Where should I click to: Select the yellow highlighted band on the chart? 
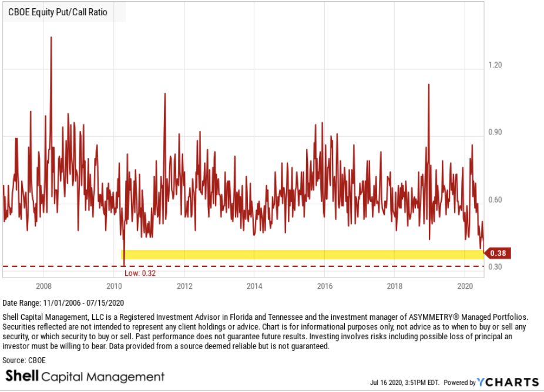pyautogui.click(x=302, y=254)
